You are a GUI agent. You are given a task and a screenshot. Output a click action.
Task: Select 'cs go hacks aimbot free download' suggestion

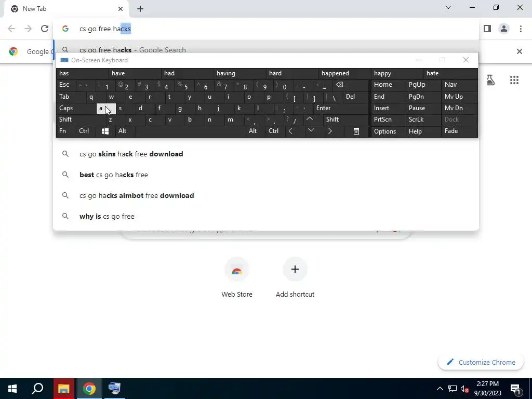(266, 195)
